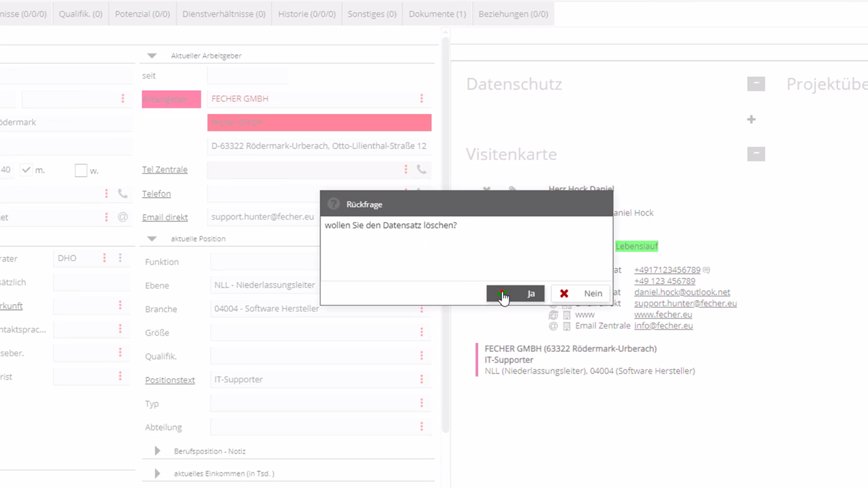Image resolution: width=868 pixels, height=488 pixels.
Task: Collapse the Aktueller Arbeitgeber section
Action: 152,56
